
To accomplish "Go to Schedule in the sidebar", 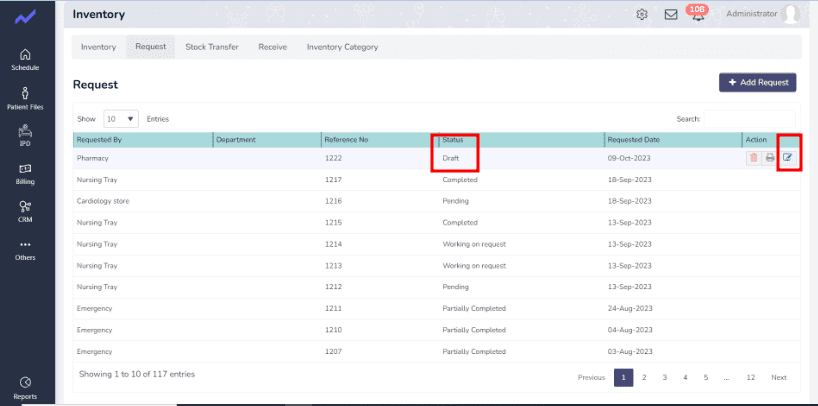I will (x=25, y=59).
